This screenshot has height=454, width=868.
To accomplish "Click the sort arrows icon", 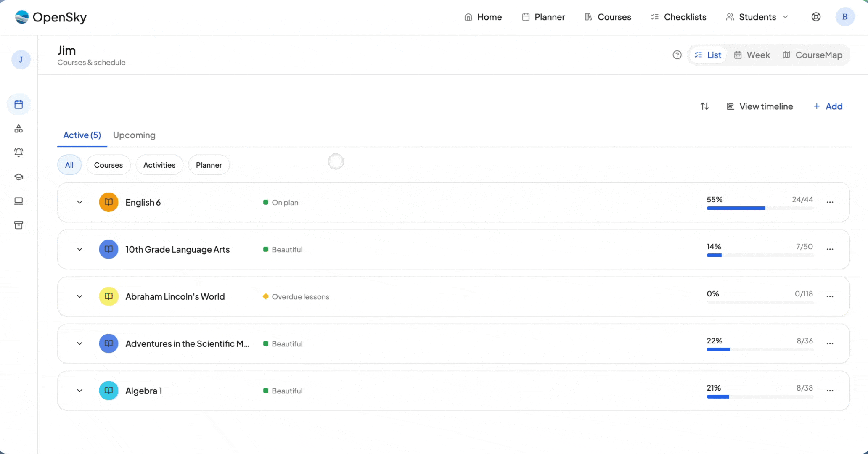I will [704, 106].
